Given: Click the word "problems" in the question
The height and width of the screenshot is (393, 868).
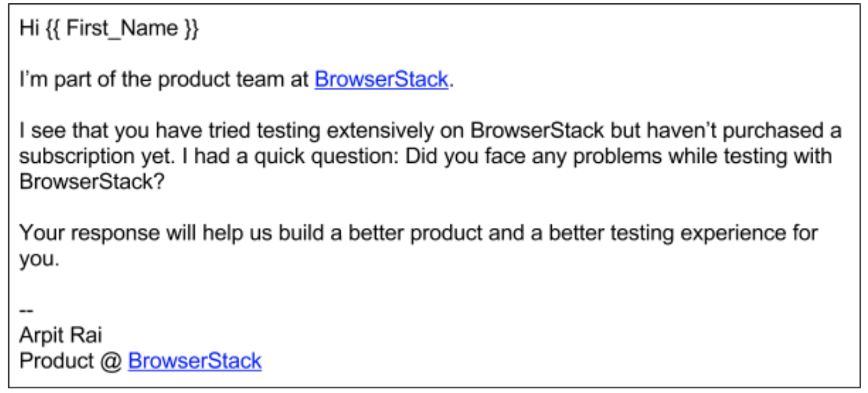Looking at the screenshot, I should coord(617,156).
